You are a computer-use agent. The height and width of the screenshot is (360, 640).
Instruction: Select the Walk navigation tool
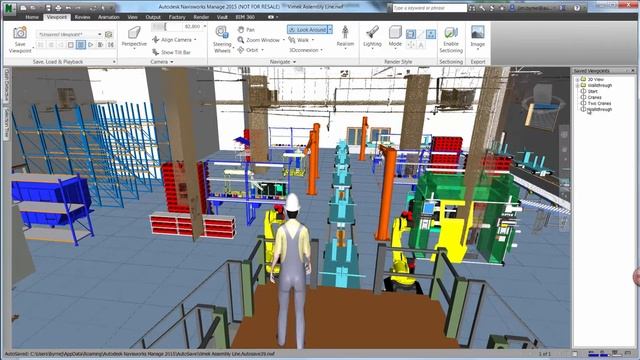(x=299, y=40)
